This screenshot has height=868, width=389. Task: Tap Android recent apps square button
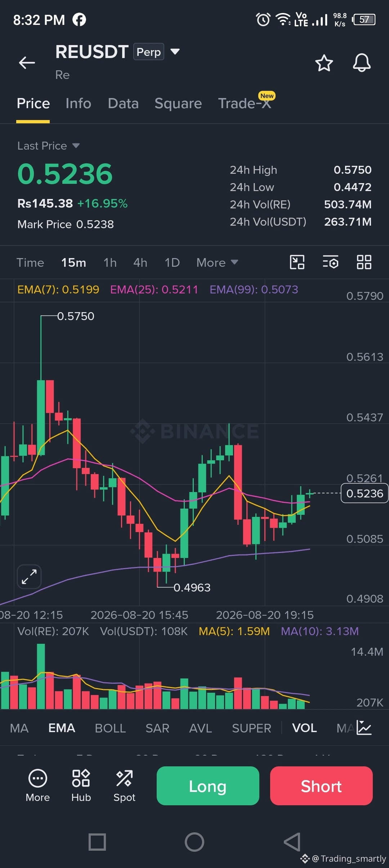[x=97, y=842]
